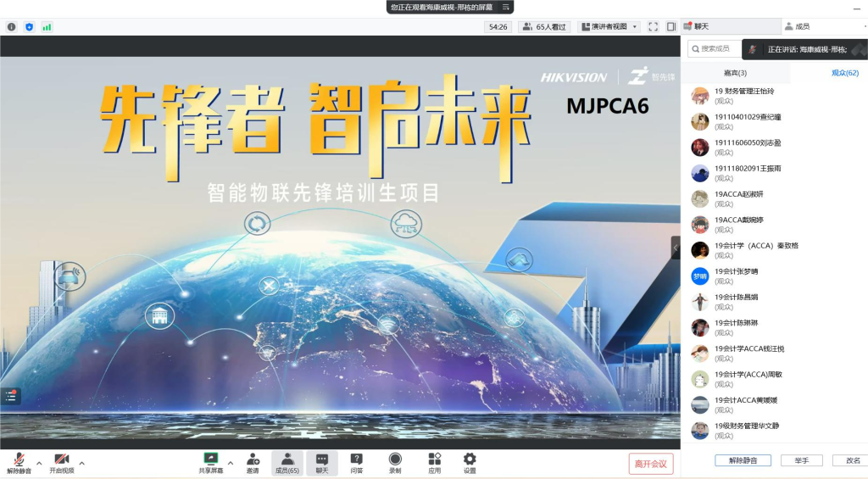The image size is (868, 479).
Task: Open the Chat icon in bottom toolbar
Action: 322,459
